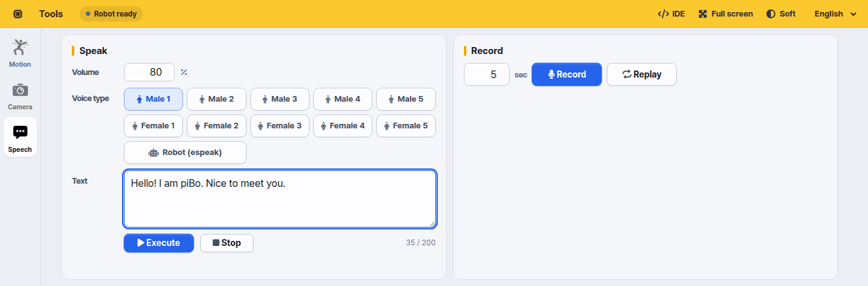
Task: Click the Volume label
Action: tap(85, 72)
